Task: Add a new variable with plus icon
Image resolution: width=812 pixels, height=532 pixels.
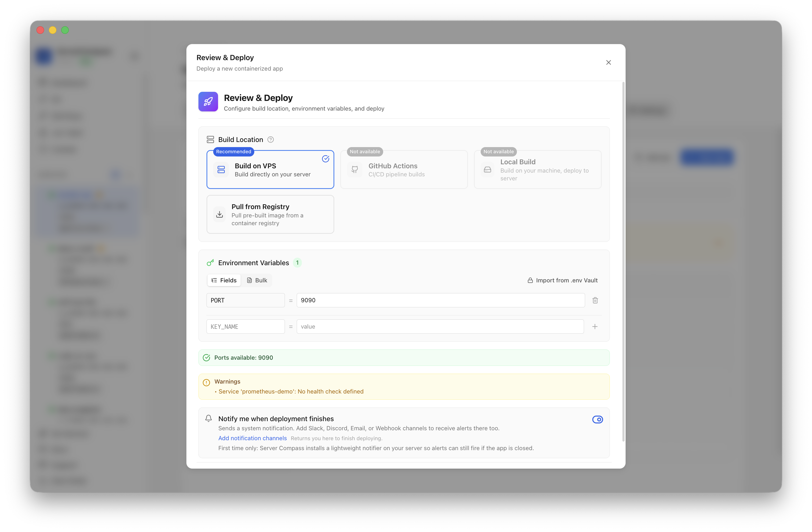Action: (x=595, y=327)
